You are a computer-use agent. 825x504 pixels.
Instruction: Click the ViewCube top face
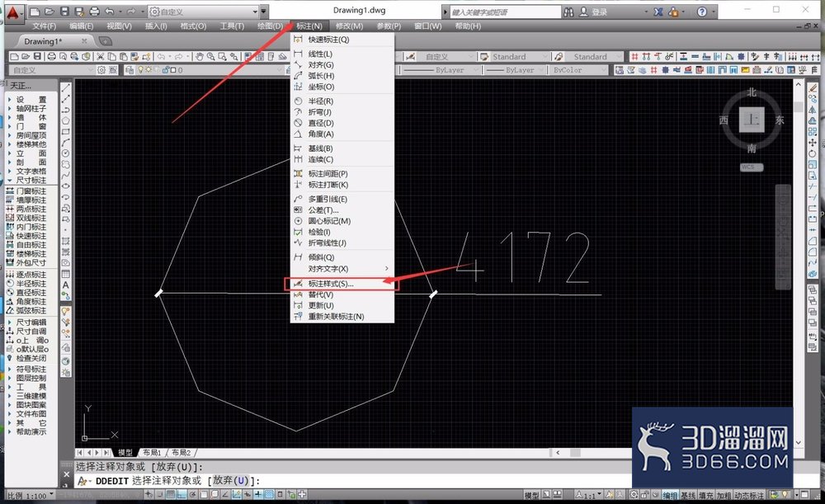pos(752,120)
